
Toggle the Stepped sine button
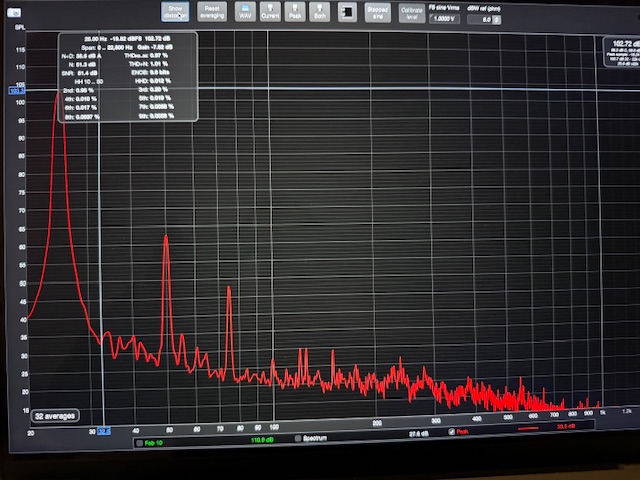pos(377,11)
